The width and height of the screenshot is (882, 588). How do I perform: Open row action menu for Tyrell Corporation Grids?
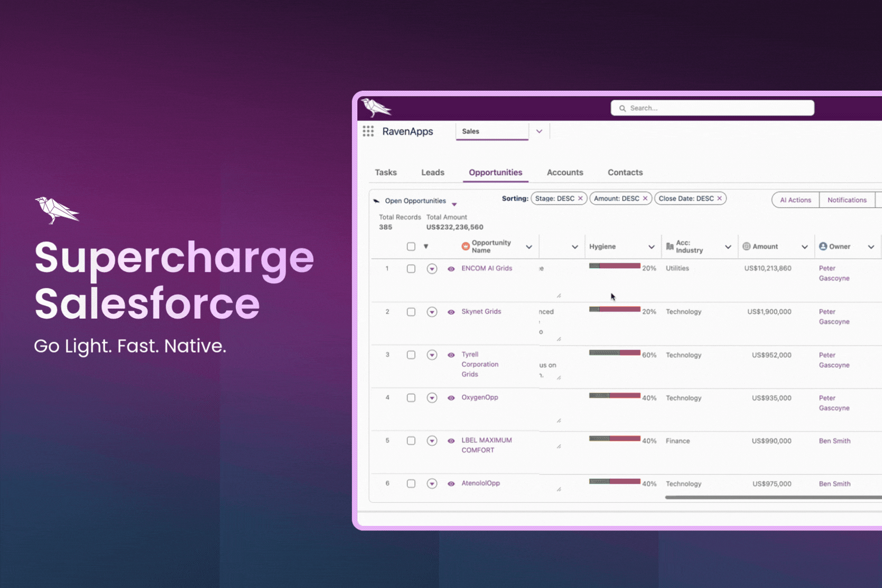(x=432, y=355)
